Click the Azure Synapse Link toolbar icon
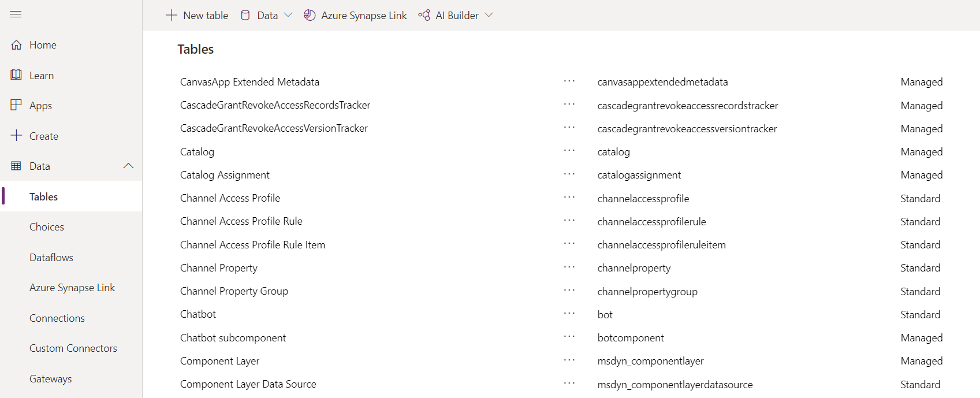 (x=310, y=16)
